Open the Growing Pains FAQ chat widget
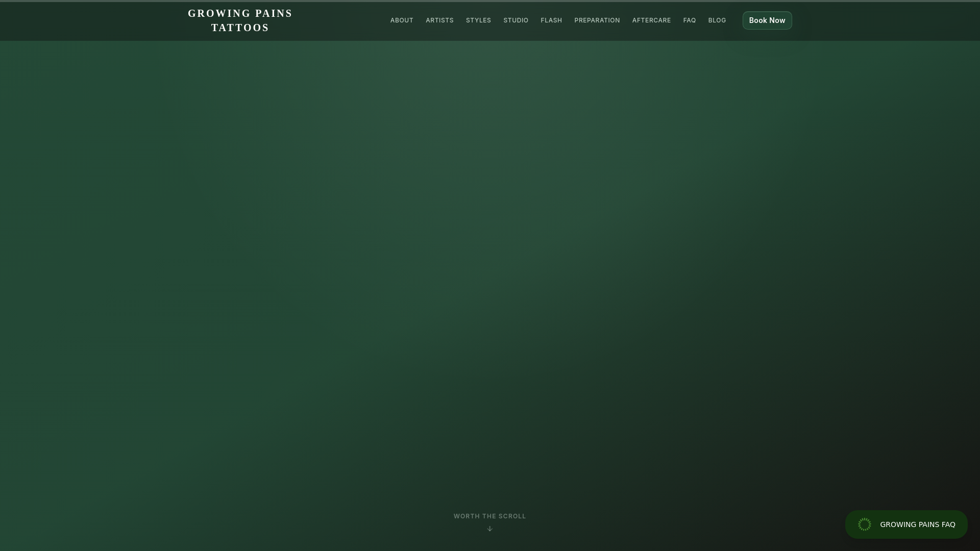 [x=906, y=524]
